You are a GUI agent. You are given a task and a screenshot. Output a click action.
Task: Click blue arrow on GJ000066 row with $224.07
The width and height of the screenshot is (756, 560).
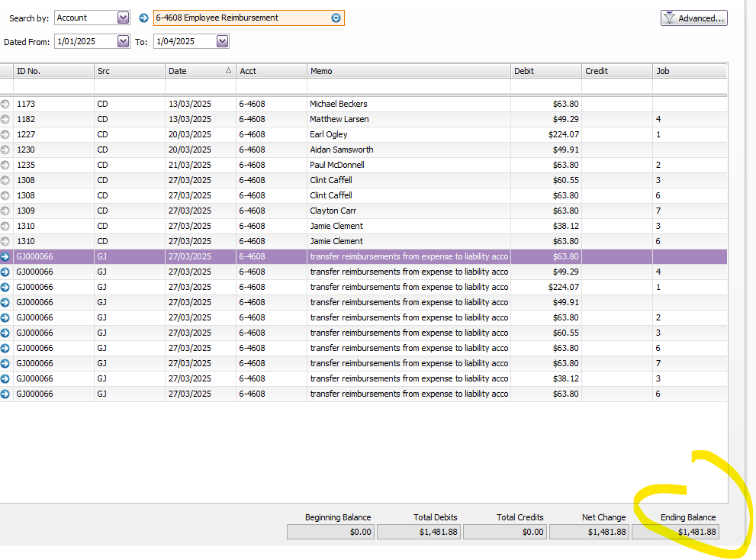5,287
